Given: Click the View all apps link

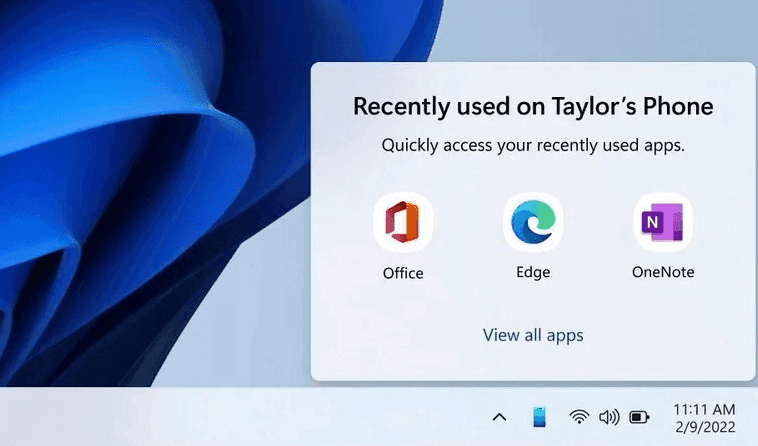Looking at the screenshot, I should click(x=533, y=335).
